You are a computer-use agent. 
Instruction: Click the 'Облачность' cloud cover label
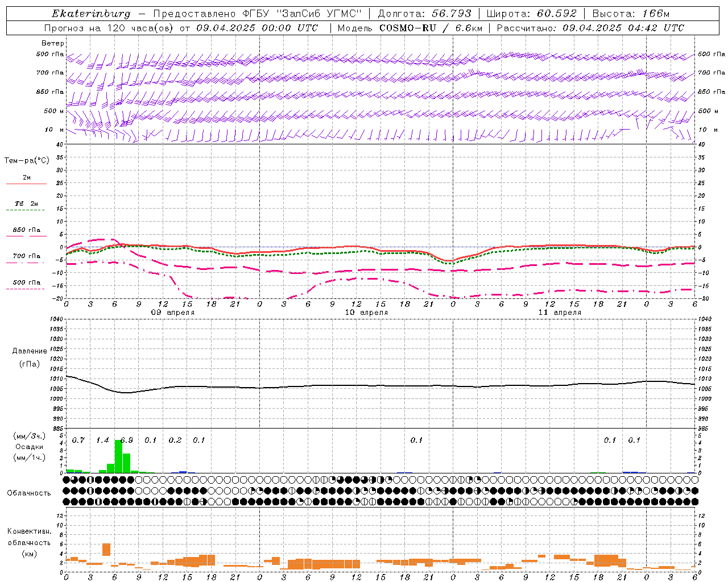(x=29, y=493)
